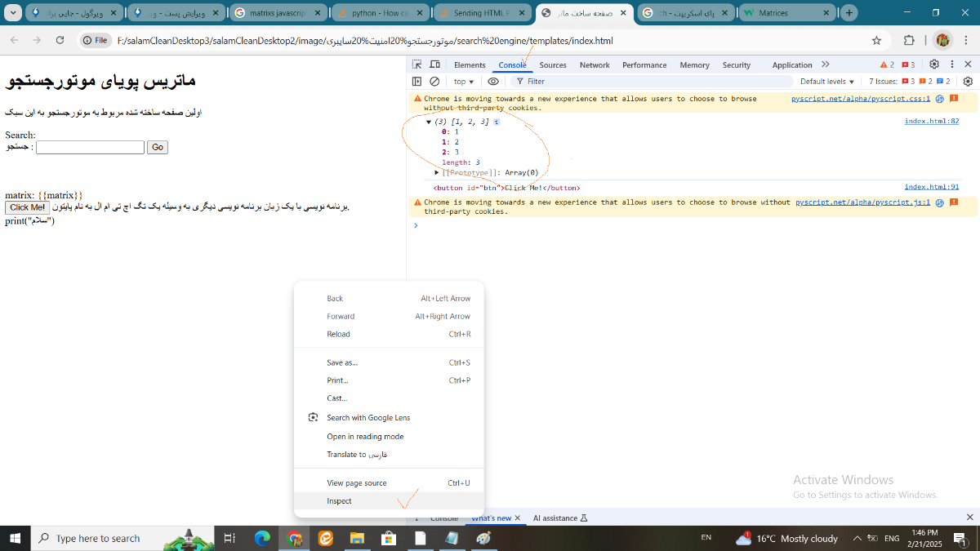Toggle the device toolbar icon
The width and height of the screenshot is (980, 551).
coord(434,64)
